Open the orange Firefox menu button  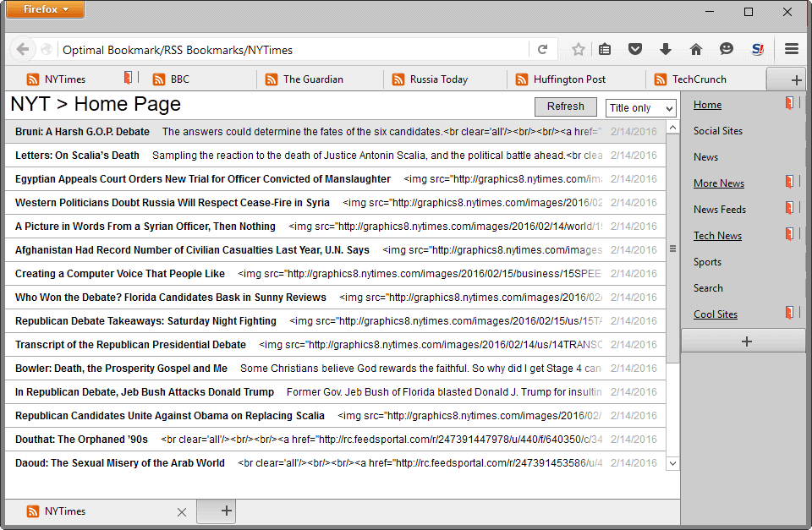tap(46, 9)
